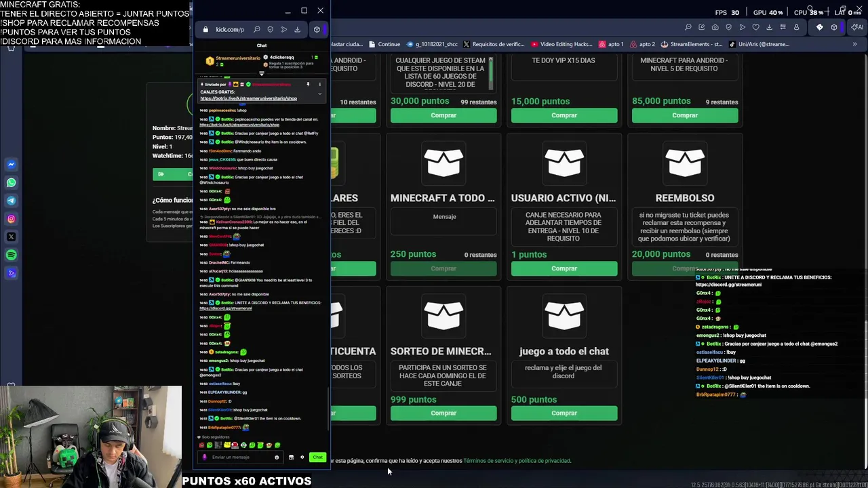Click Comprar for 15,000 puntos VIP item
The height and width of the screenshot is (488, 868).
(564, 115)
